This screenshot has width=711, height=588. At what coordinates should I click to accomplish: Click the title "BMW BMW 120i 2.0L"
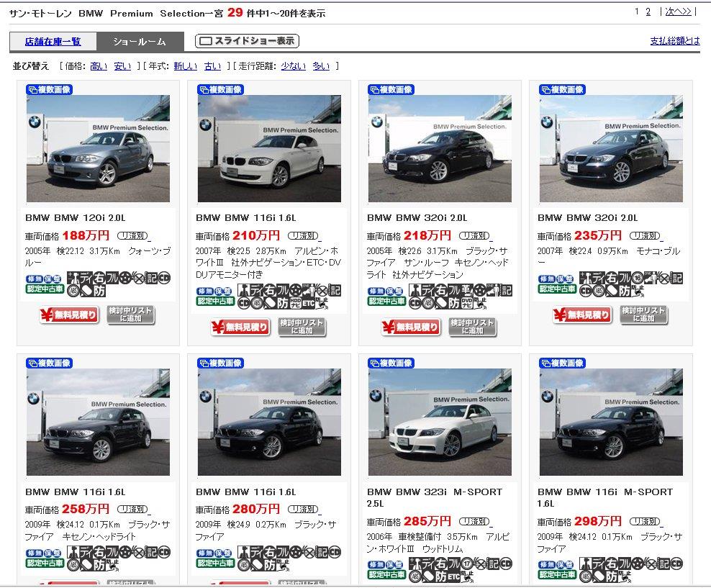tap(76, 218)
